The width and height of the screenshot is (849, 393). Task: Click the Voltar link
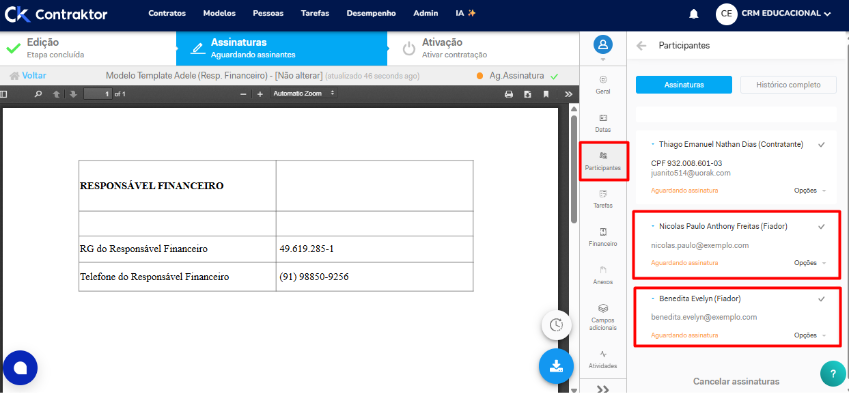(28, 76)
